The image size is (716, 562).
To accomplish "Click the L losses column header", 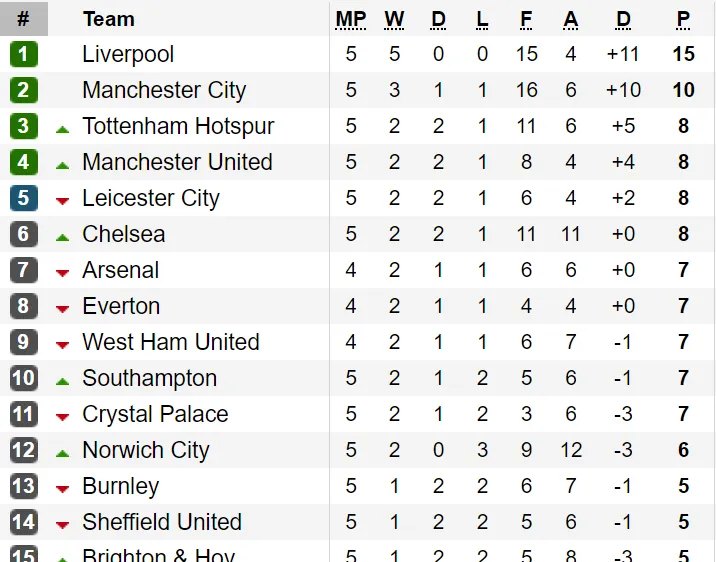I will pos(482,19).
